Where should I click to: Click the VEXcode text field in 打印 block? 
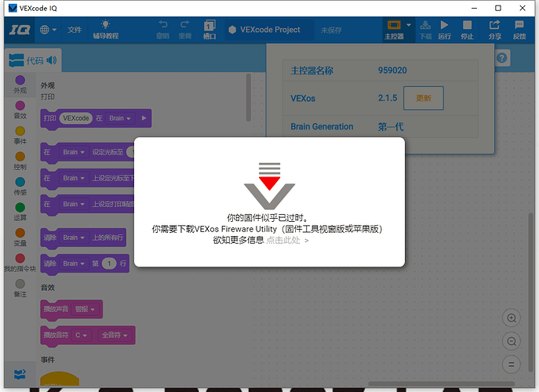(x=75, y=118)
